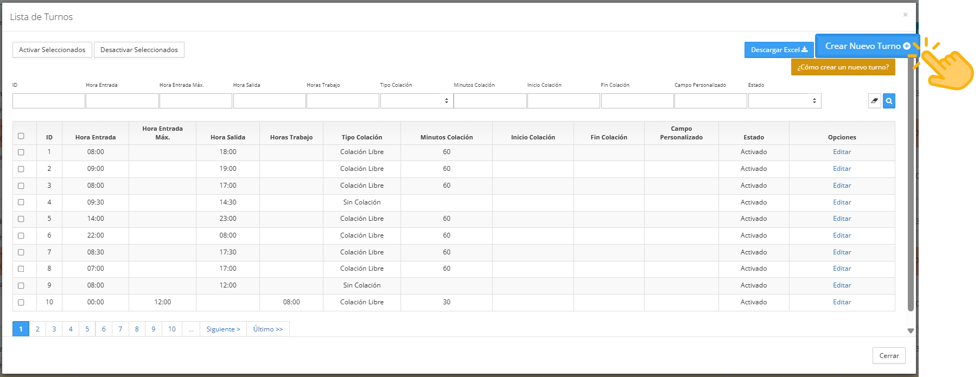
Task: Click the 22:00 Hora Entrada cell
Action: pyautogui.click(x=96, y=235)
